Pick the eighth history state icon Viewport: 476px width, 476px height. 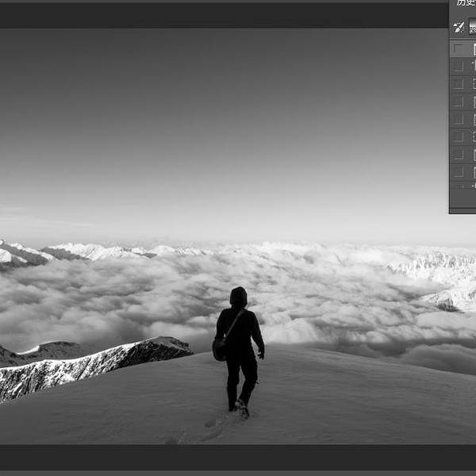click(x=474, y=171)
